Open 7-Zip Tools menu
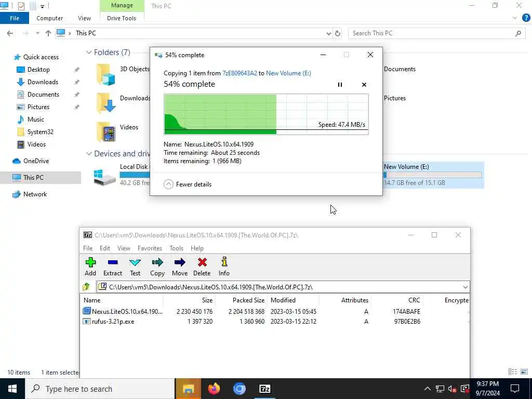 click(x=176, y=248)
